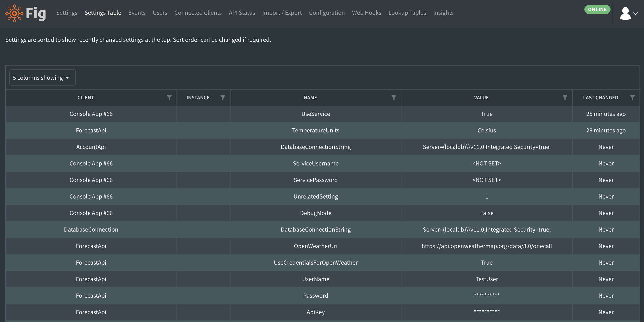Image resolution: width=644 pixels, height=322 pixels.
Task: Click the Fig logo icon
Action: [14, 13]
